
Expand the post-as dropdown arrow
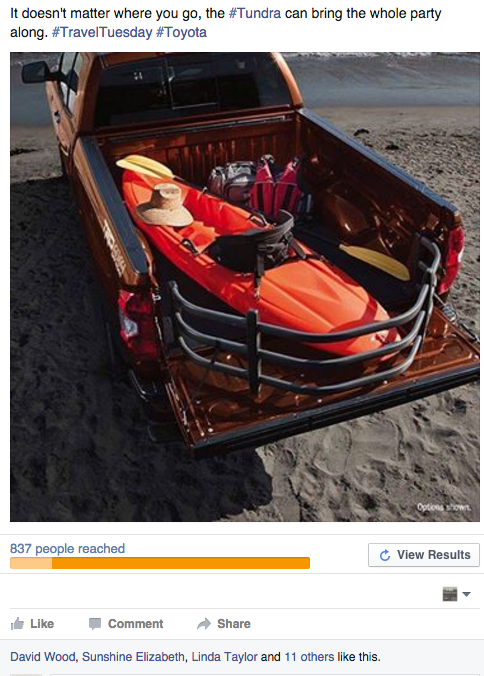pos(466,594)
